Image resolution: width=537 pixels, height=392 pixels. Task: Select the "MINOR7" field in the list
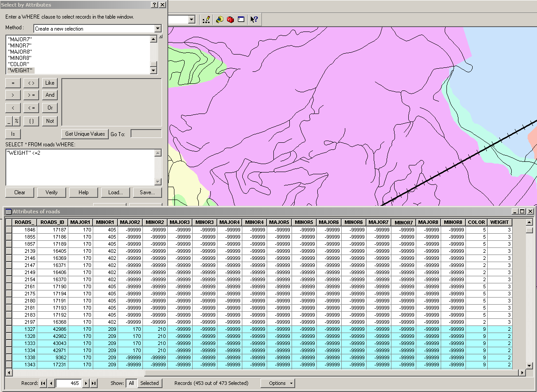20,46
